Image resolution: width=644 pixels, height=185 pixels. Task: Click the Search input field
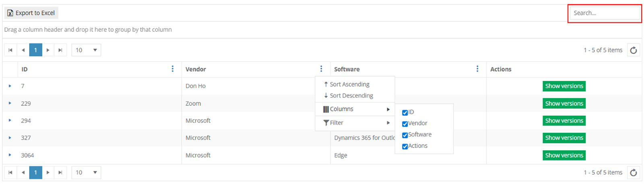pyautogui.click(x=604, y=13)
